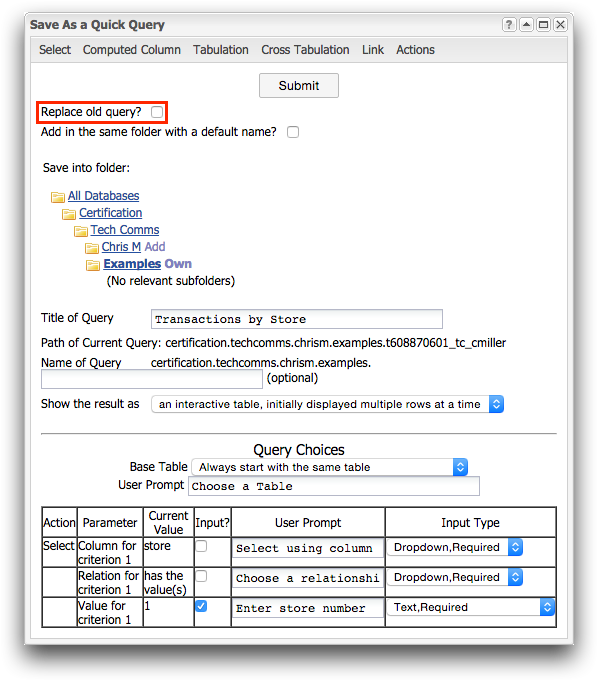
Task: Click the Input Type column header
Action: click(470, 522)
